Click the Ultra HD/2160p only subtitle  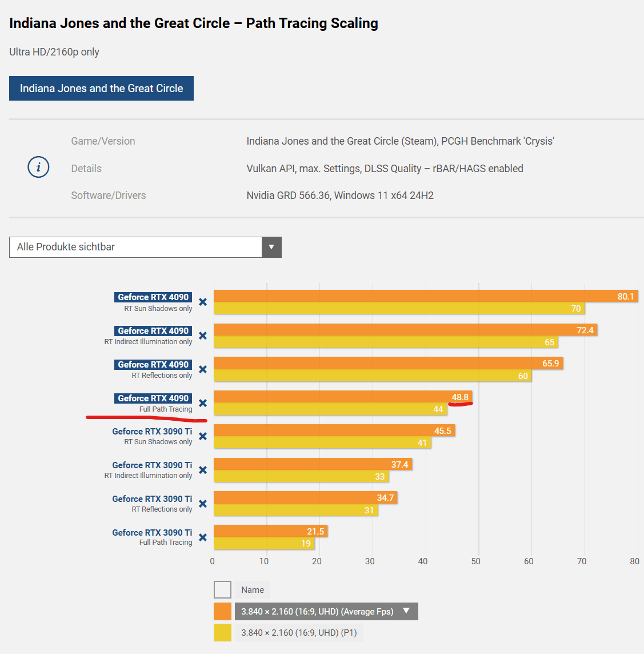pos(54,52)
